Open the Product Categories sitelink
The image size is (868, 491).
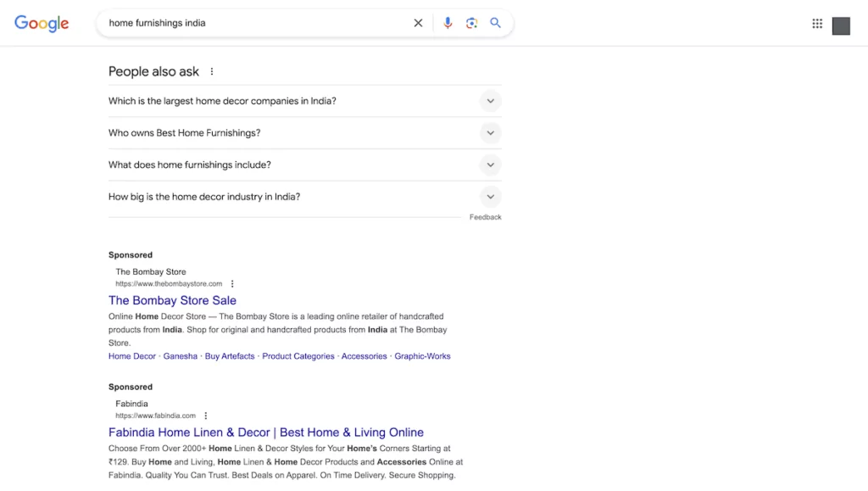[x=298, y=356]
